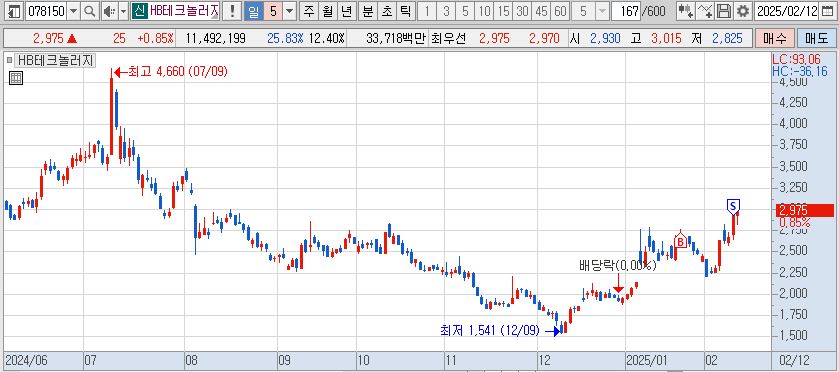Click the 최우선 best quote label

pos(448,38)
